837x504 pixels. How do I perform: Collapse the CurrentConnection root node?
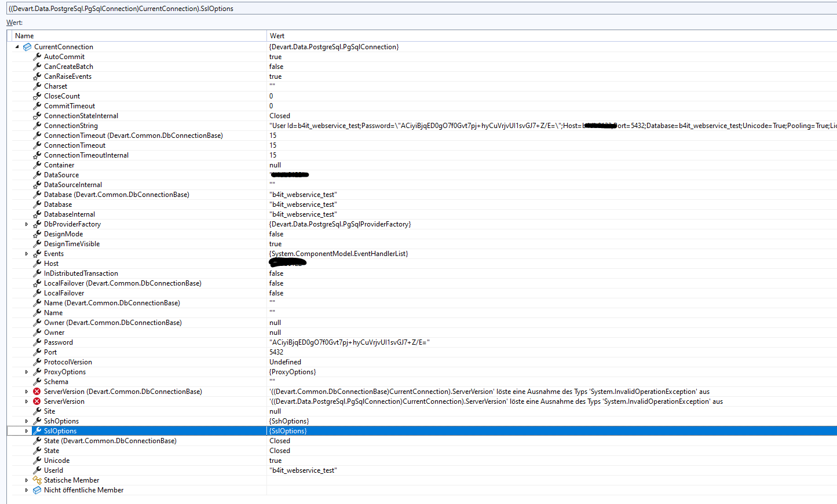coord(17,47)
